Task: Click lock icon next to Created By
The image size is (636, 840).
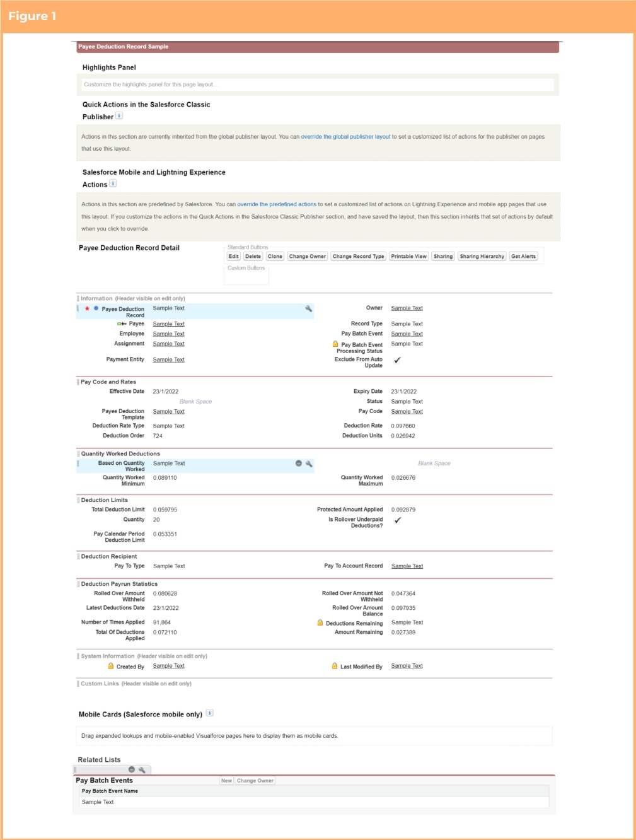Action: (x=111, y=666)
